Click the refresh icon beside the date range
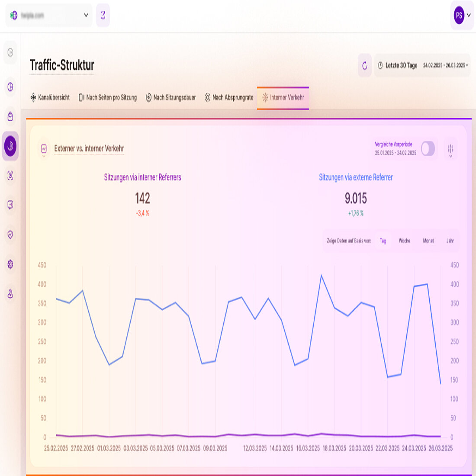The height and width of the screenshot is (476, 476). pyautogui.click(x=365, y=66)
